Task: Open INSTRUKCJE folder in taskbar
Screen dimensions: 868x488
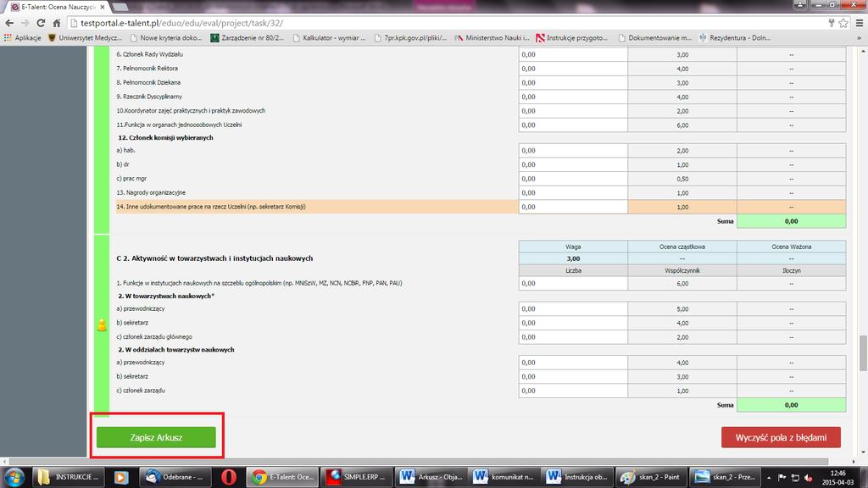Action: tap(68, 477)
